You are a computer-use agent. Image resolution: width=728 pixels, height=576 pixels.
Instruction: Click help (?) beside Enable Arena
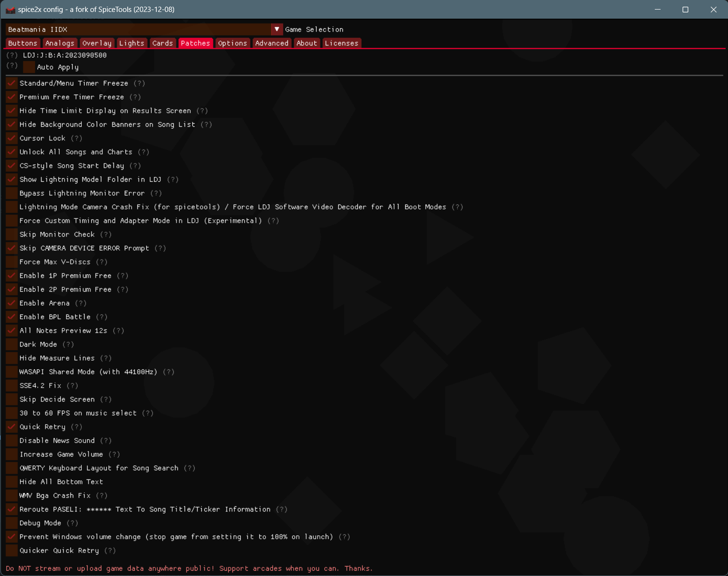point(81,304)
